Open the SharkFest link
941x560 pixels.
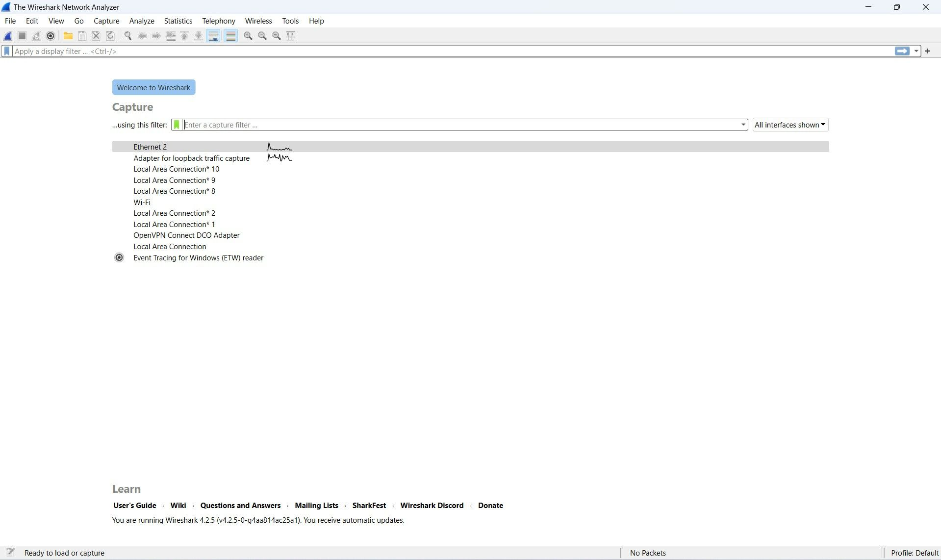[x=369, y=505]
